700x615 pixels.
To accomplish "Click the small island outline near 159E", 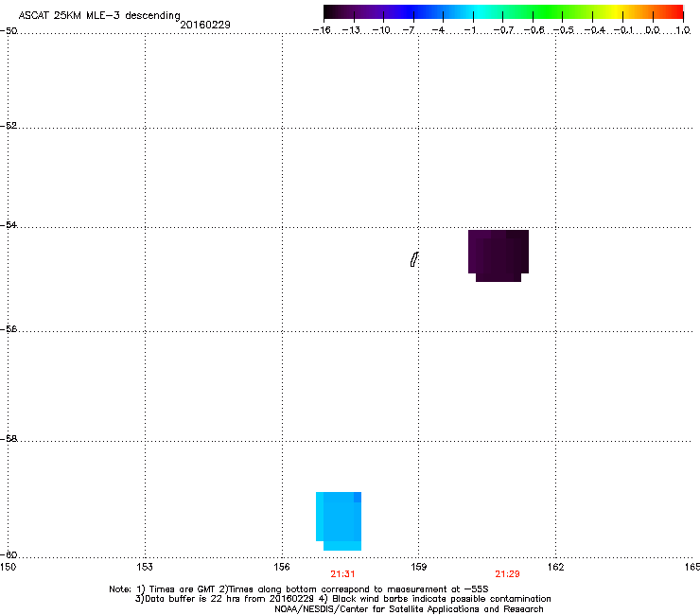I will [414, 259].
